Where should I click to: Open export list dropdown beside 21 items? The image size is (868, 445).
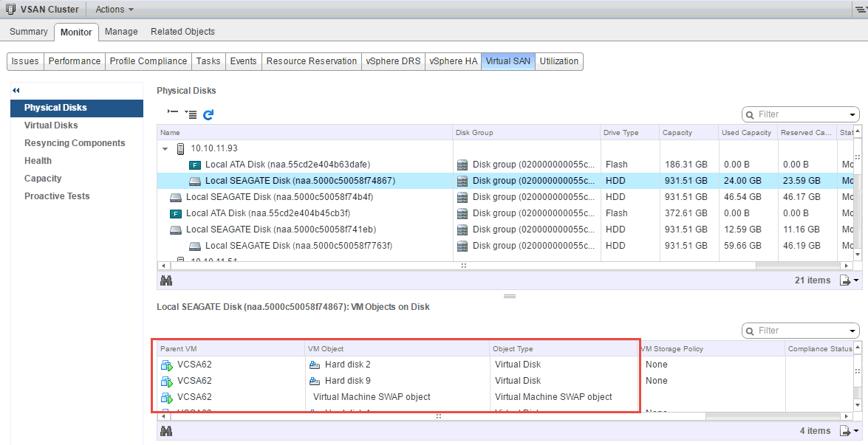[x=850, y=281]
